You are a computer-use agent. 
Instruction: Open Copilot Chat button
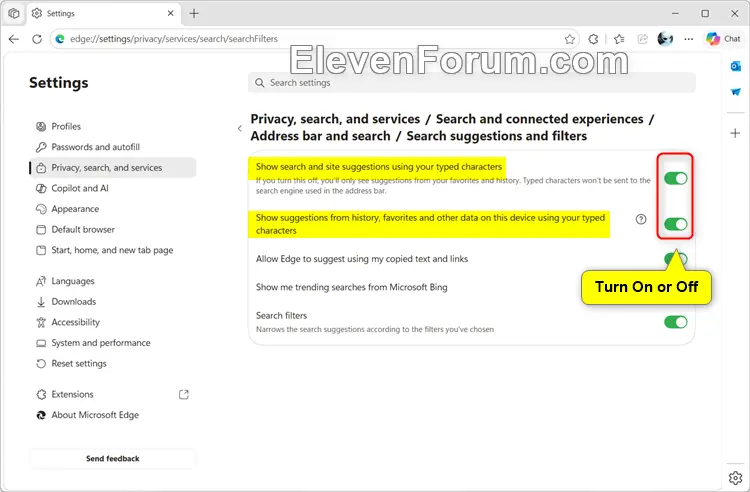723,39
